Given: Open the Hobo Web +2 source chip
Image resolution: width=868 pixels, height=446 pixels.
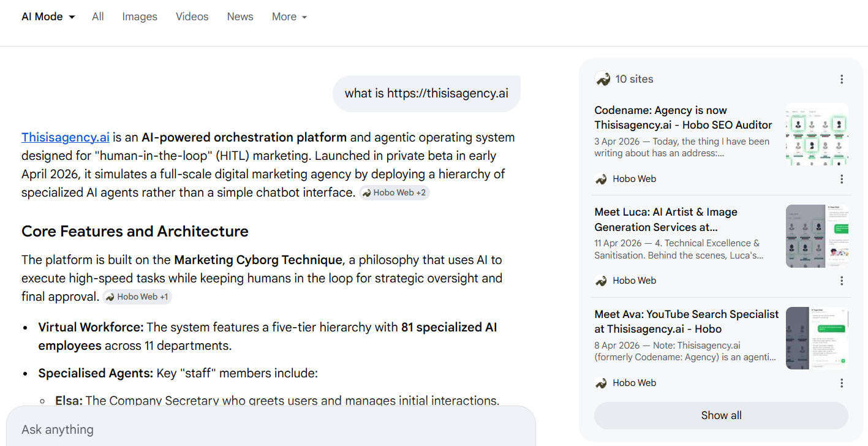Looking at the screenshot, I should [394, 192].
